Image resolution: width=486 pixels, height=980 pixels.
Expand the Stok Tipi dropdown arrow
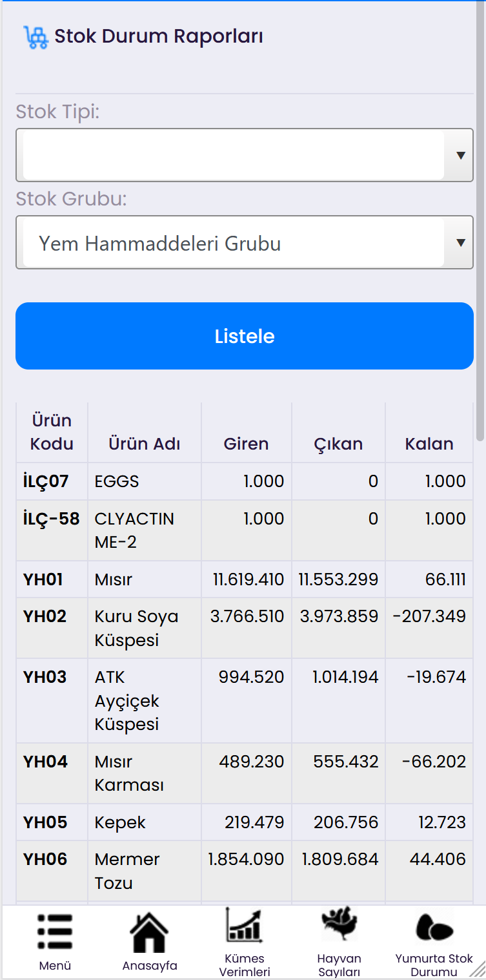point(460,155)
